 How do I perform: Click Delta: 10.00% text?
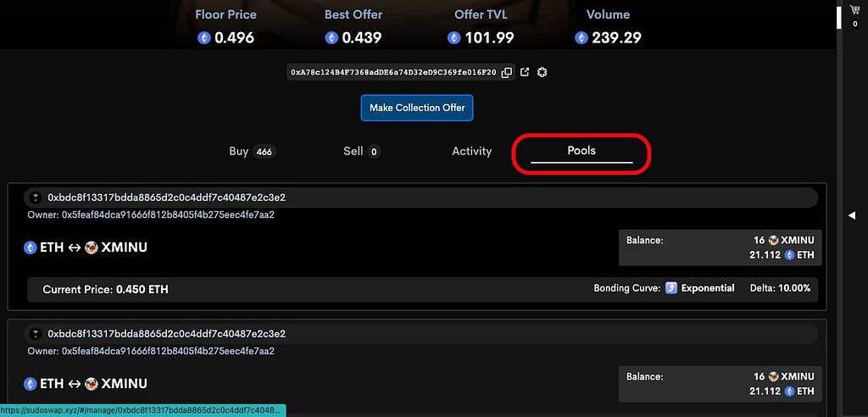click(780, 288)
